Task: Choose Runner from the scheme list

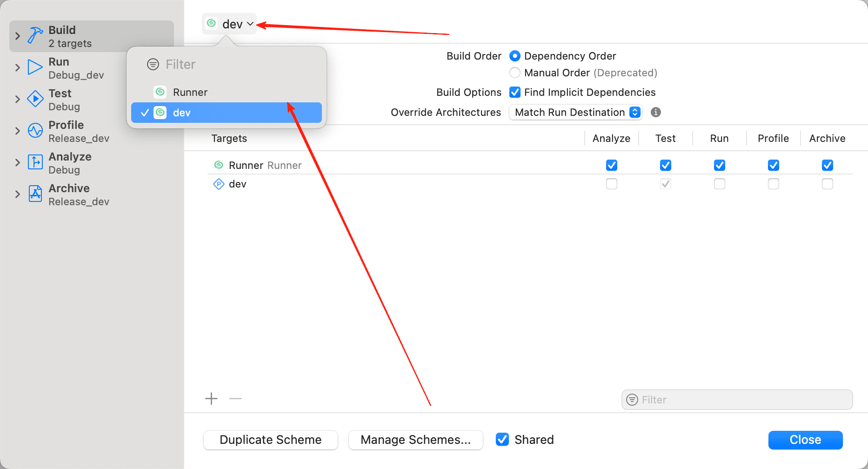Action: click(x=190, y=92)
